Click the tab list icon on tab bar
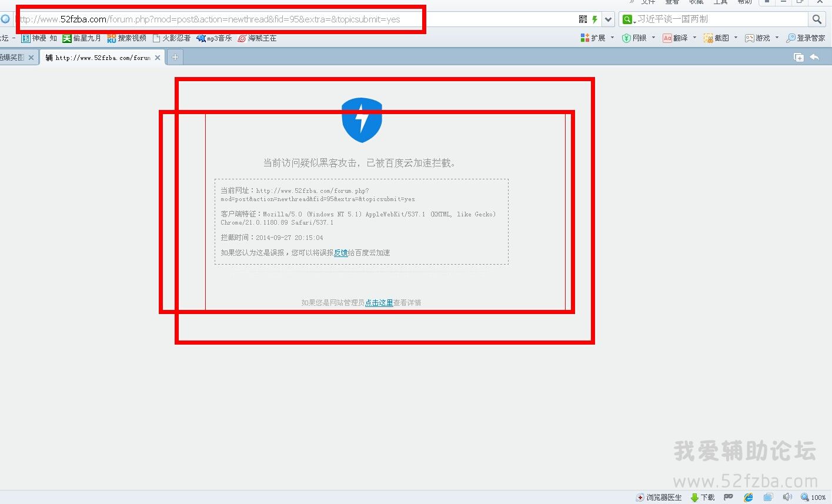Screen dimensions: 832x504 point(798,57)
